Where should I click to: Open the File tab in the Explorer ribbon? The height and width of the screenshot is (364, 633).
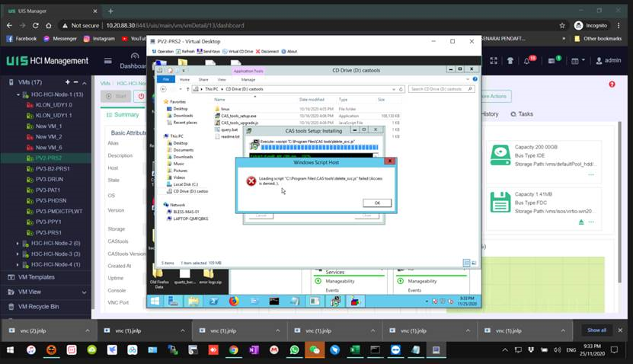point(166,79)
